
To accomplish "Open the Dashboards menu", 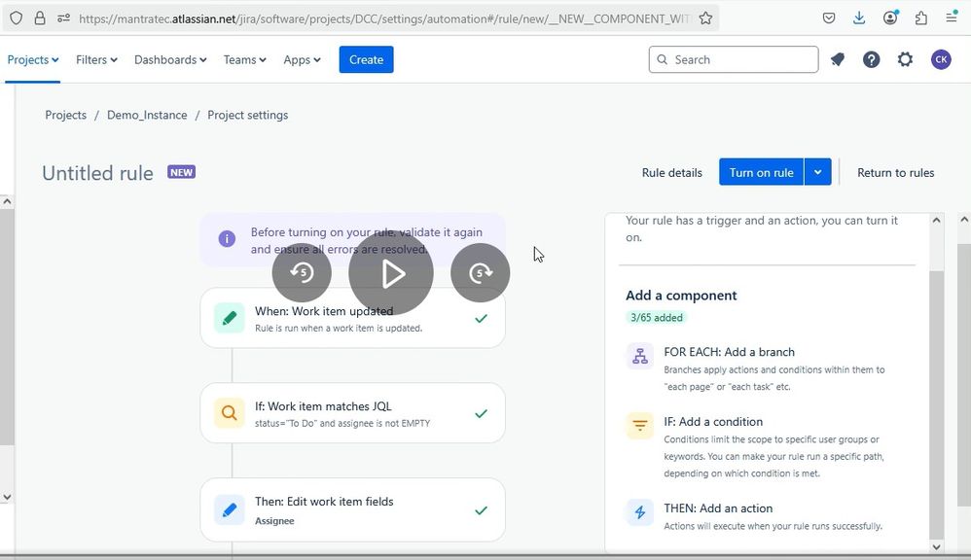I will 170,59.
